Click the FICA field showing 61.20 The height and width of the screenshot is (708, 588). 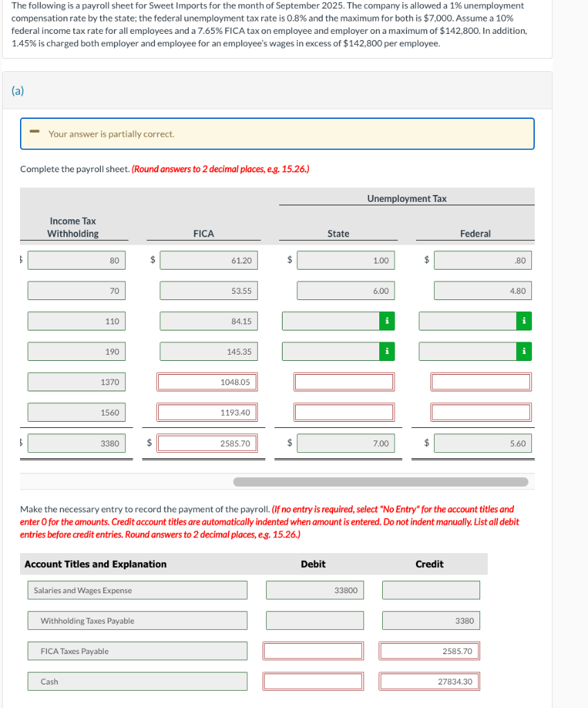click(209, 261)
